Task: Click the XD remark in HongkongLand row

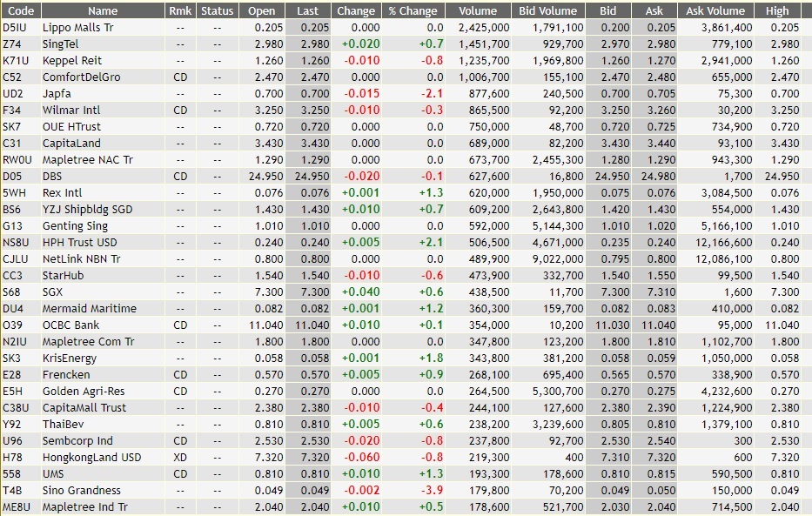Action: point(180,458)
